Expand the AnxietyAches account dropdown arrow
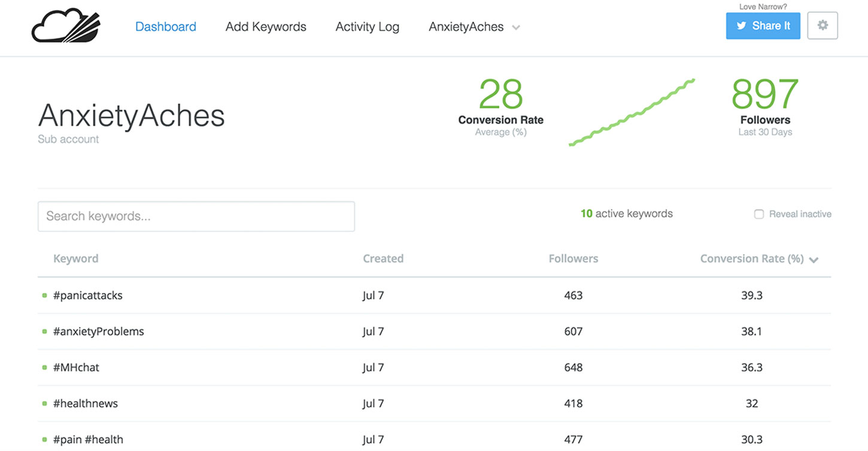 (516, 28)
